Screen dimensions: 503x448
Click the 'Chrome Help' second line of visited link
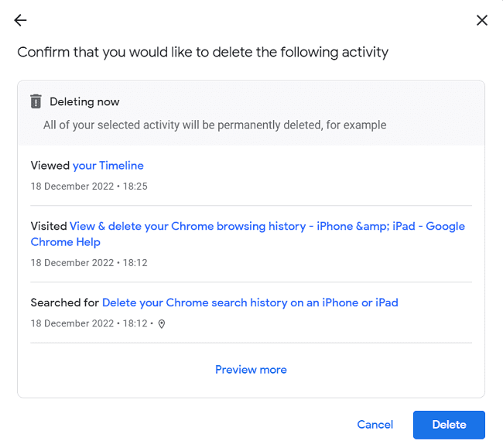click(x=66, y=242)
